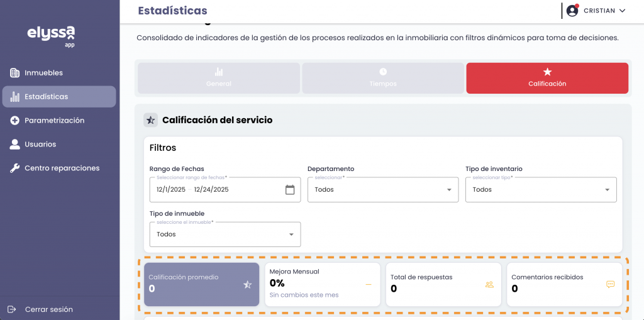The width and height of the screenshot is (644, 320).
Task: Go to the Usuarios section
Action: click(40, 145)
